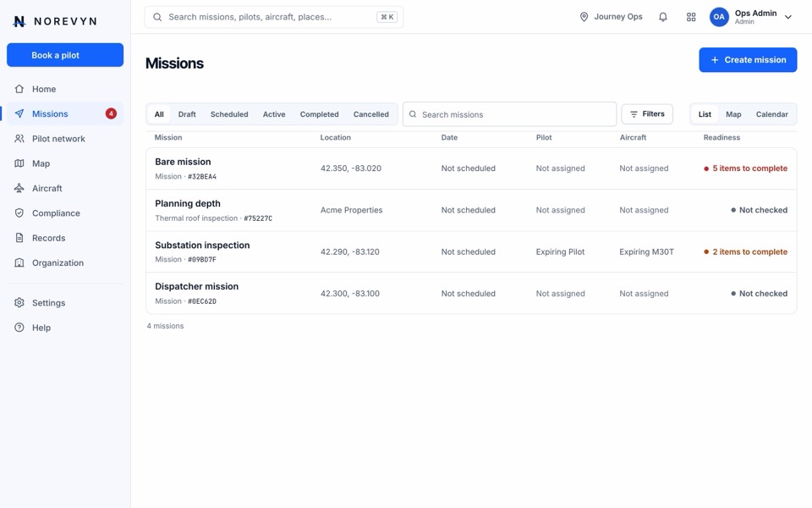
Task: Select the Cancelled tab
Action: [x=370, y=114]
